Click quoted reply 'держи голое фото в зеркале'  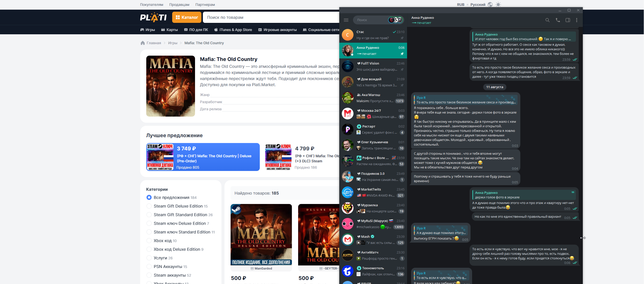click(x=524, y=195)
